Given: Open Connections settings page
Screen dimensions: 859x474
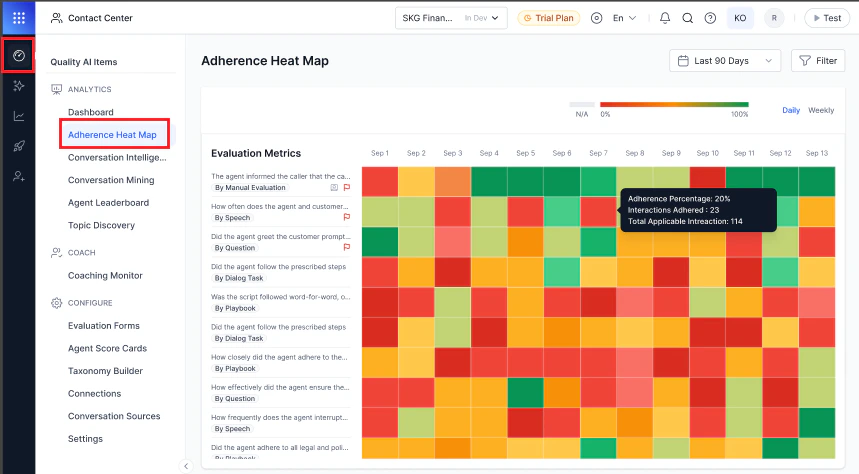Looking at the screenshot, I should [x=94, y=393].
